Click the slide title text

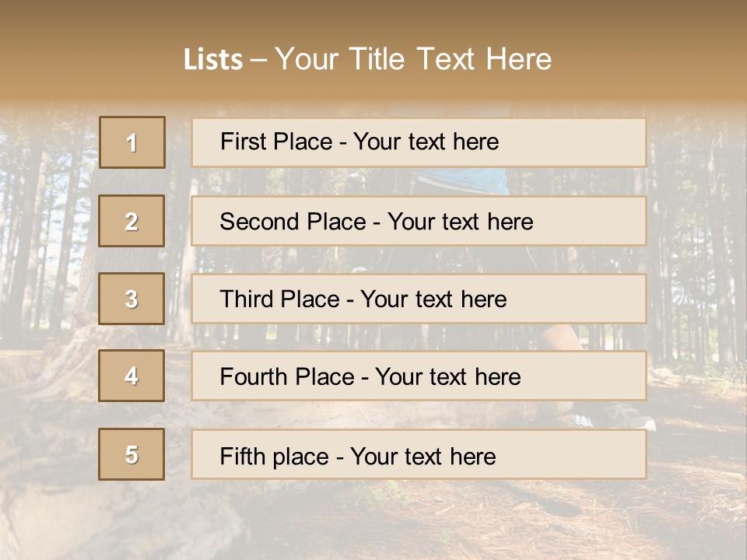click(368, 59)
